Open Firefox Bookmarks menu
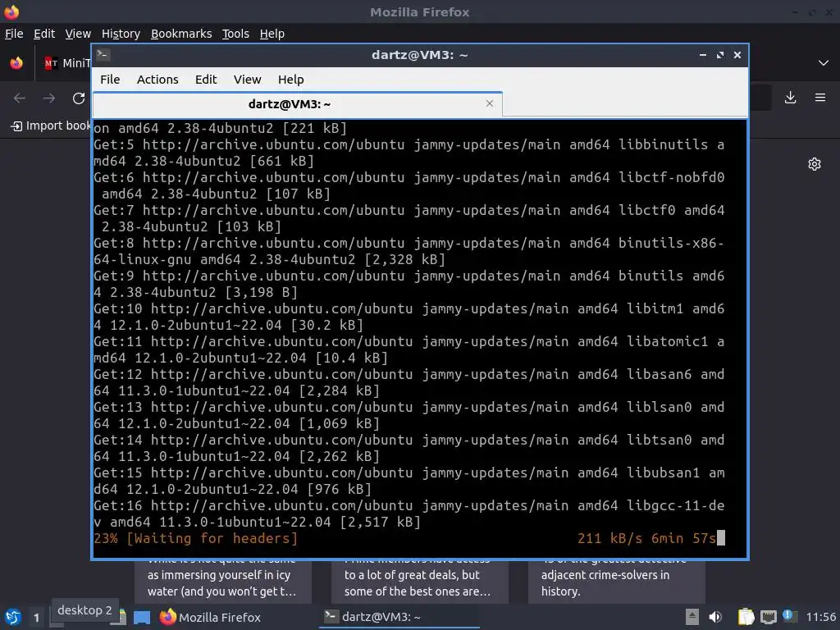Image resolution: width=840 pixels, height=630 pixels. (x=181, y=34)
